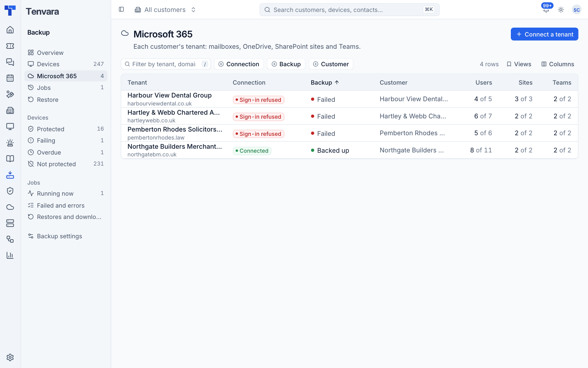Image resolution: width=588 pixels, height=368 pixels.
Task: Open the alerts siren rail icon
Action: pos(10,143)
